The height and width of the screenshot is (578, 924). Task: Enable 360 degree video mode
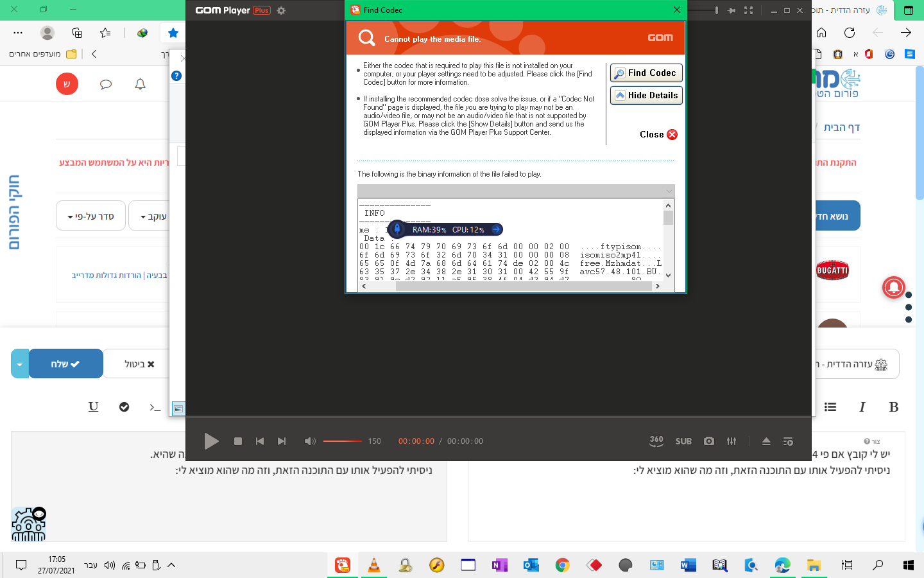coord(656,441)
